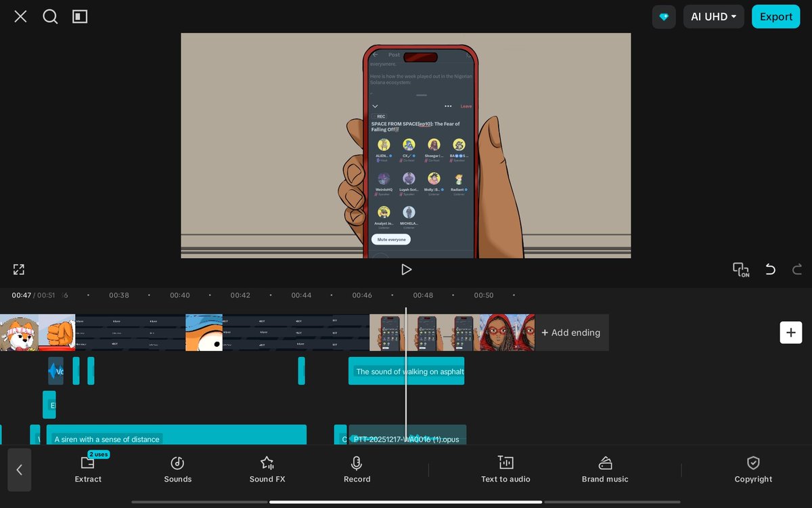This screenshot has height=508, width=812.
Task: Play the video preview
Action: (x=406, y=270)
